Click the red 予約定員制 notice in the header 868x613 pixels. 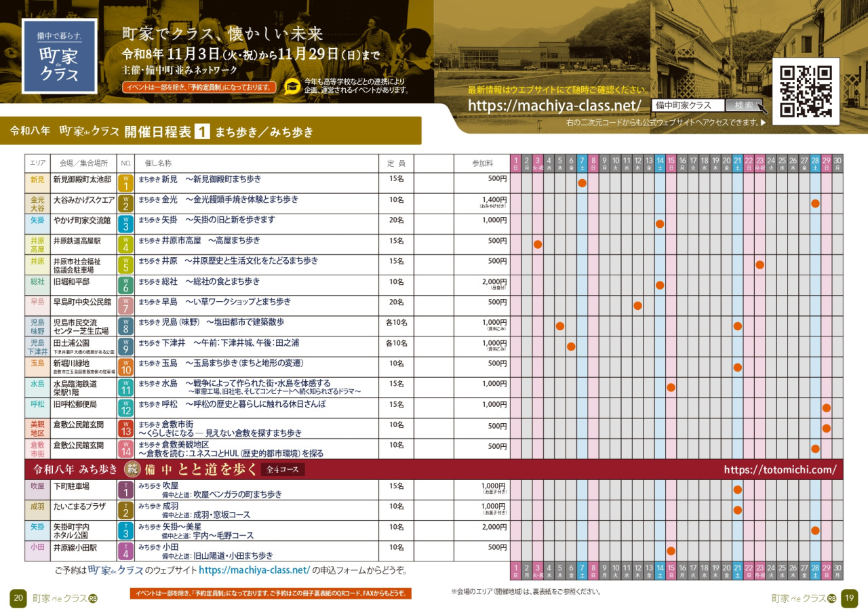coord(199,87)
